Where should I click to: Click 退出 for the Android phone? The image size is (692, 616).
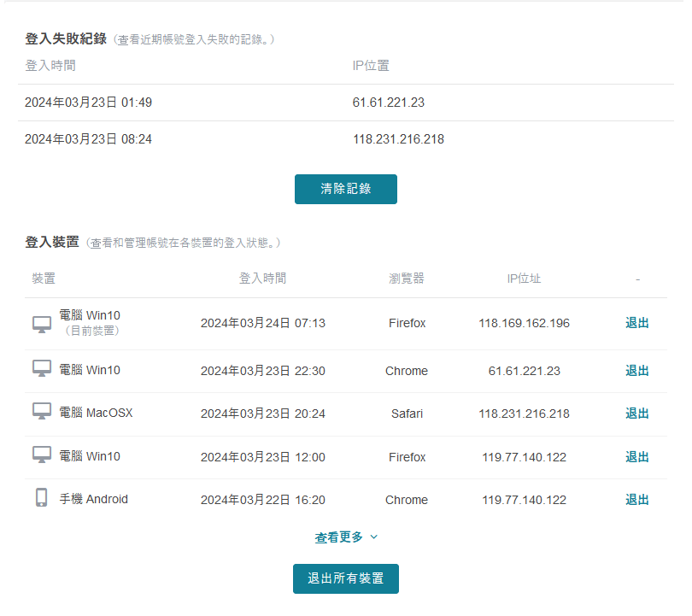coord(637,500)
